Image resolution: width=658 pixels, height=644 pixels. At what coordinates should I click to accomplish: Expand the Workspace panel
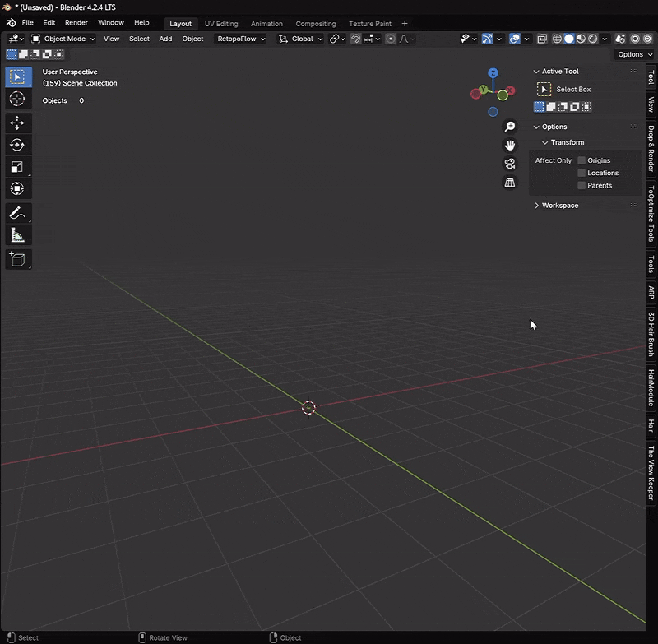pyautogui.click(x=536, y=206)
